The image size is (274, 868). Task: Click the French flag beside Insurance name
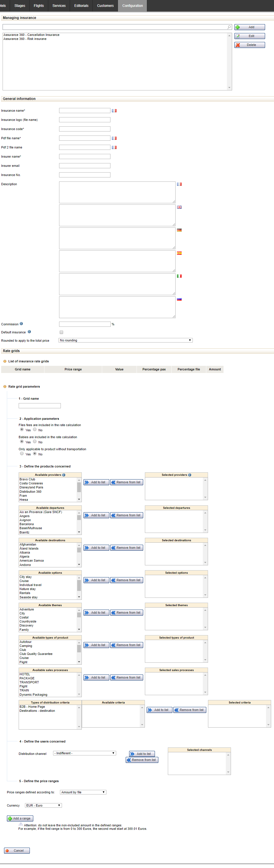[x=114, y=111]
